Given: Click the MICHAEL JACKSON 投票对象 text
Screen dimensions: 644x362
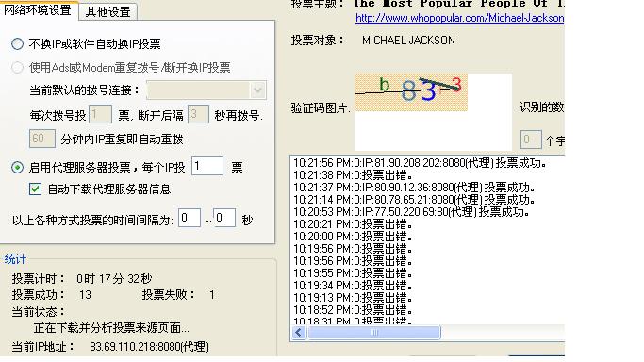Looking at the screenshot, I should 408,41.
